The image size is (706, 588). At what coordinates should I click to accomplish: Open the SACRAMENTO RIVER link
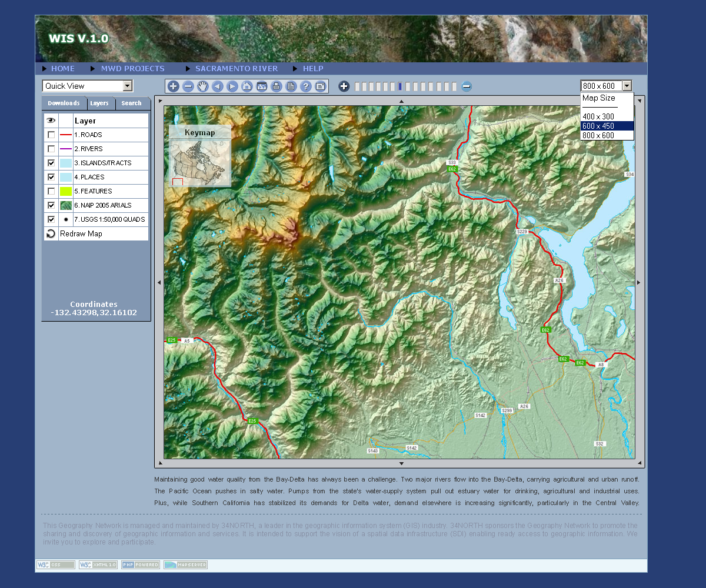tap(236, 69)
